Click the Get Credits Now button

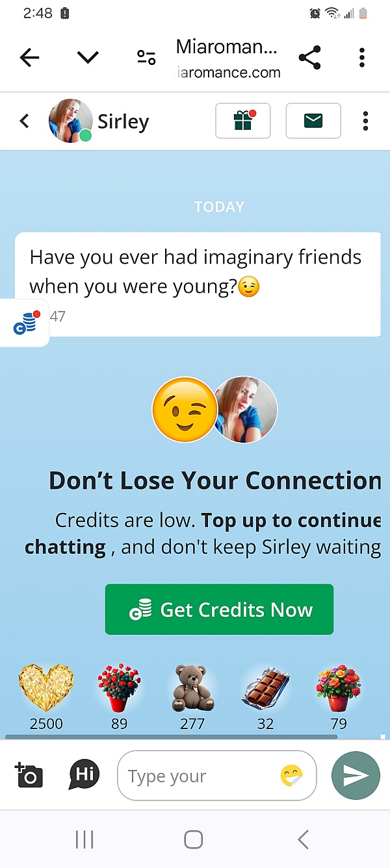219,610
